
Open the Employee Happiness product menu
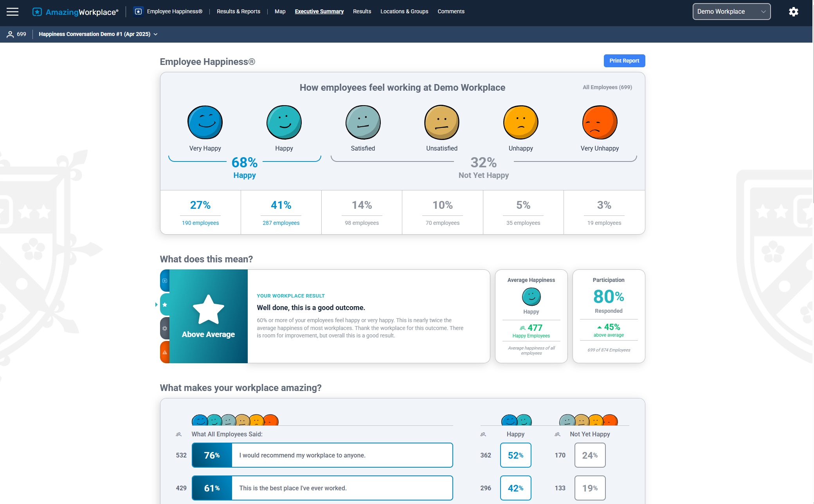(168, 11)
